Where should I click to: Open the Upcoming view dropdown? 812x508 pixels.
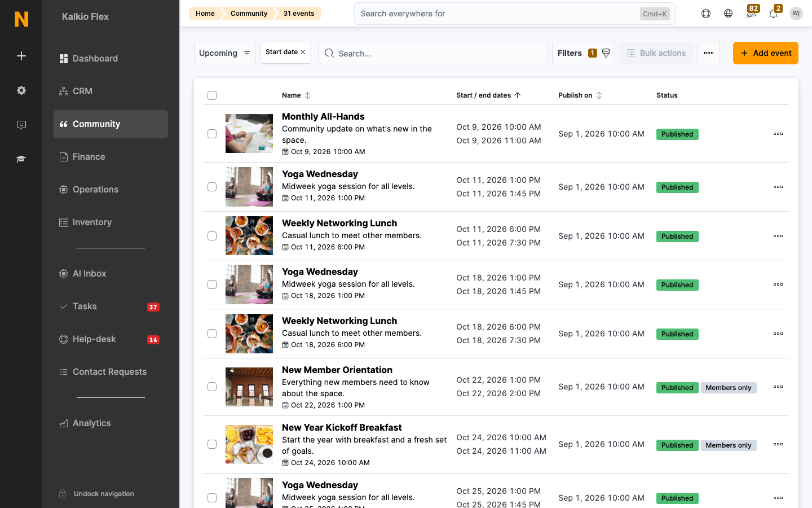point(225,53)
